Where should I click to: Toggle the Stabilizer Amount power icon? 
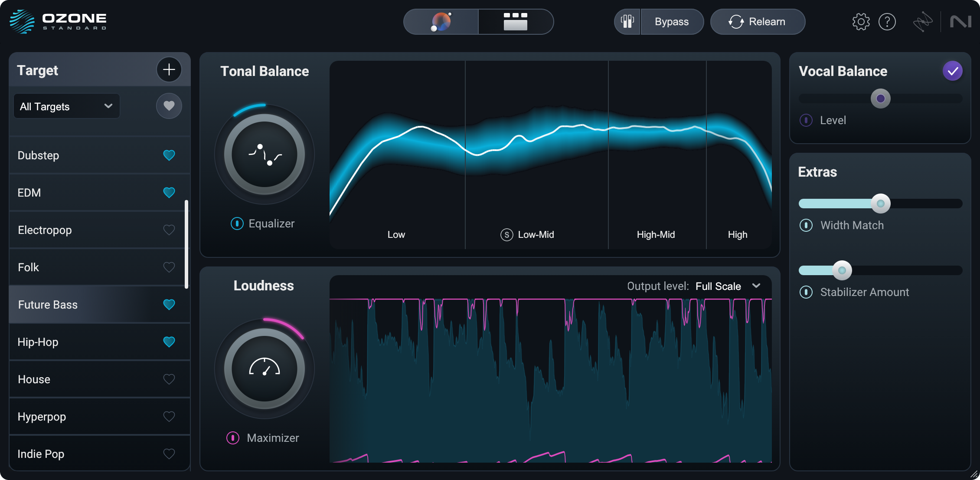point(807,292)
